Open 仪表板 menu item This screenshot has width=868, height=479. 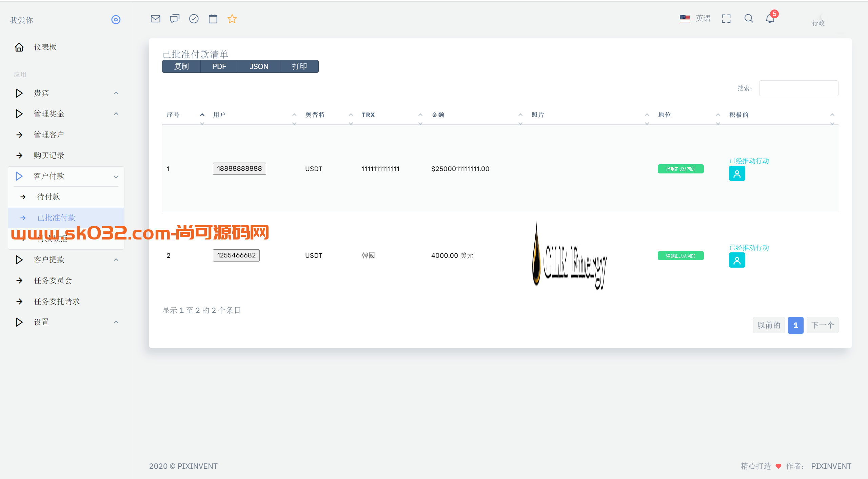[x=45, y=47]
